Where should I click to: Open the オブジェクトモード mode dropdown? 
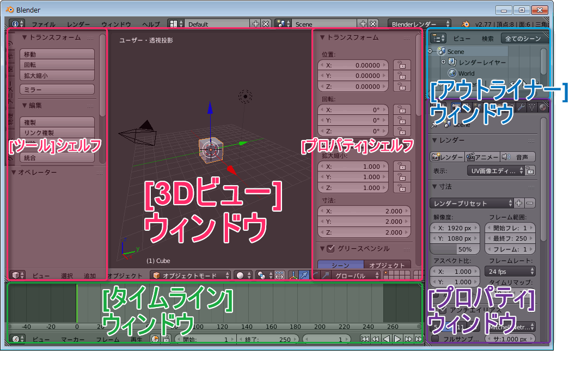tap(191, 275)
